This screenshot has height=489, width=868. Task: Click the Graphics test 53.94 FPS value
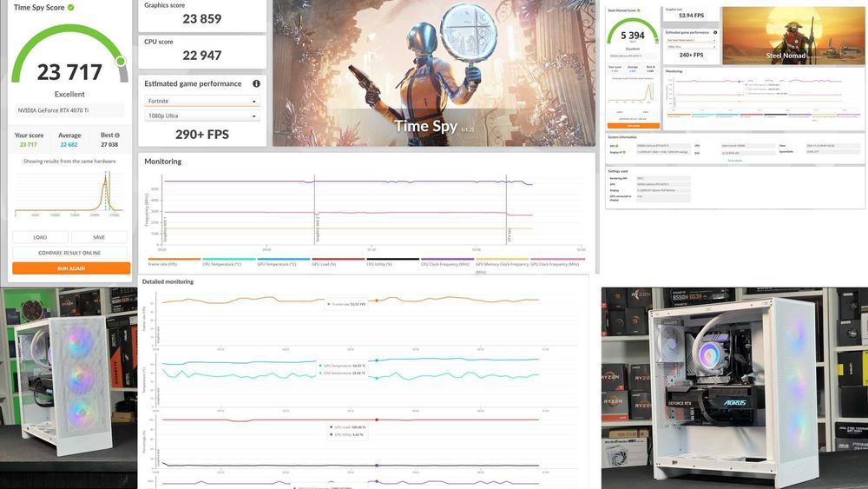(x=692, y=16)
